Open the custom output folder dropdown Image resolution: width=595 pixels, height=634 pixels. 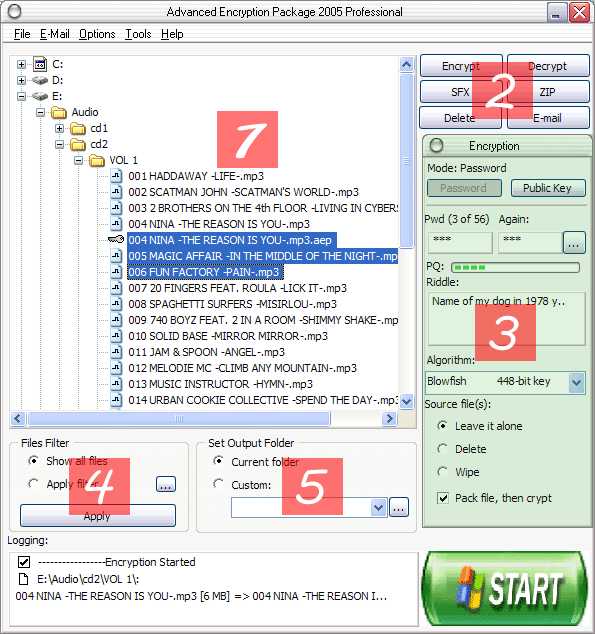378,507
